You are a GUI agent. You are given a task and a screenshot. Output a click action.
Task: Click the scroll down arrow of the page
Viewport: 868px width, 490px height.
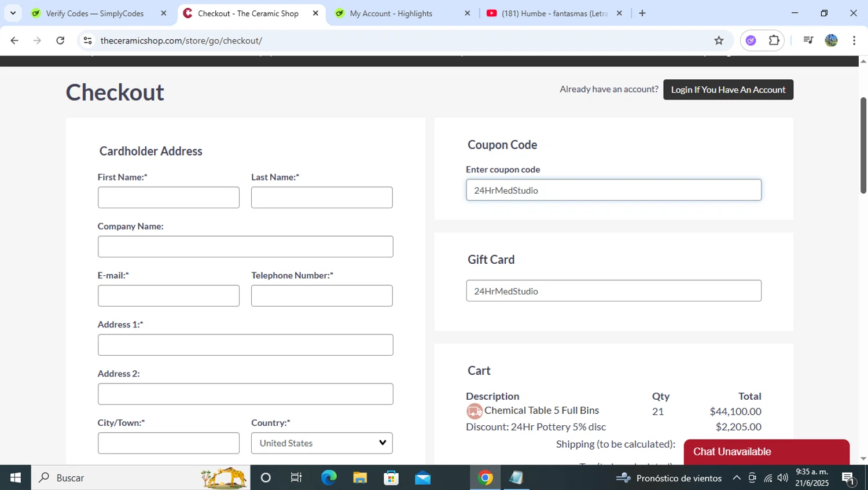pos(863,459)
